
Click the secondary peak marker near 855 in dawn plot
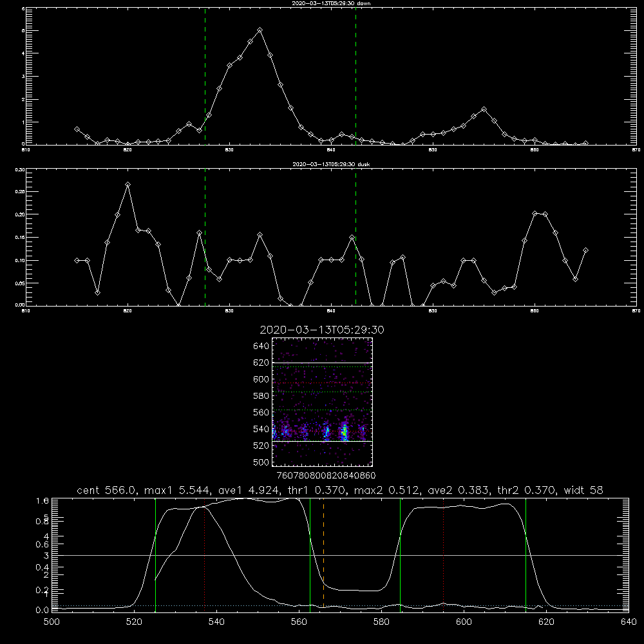pyautogui.click(x=484, y=109)
